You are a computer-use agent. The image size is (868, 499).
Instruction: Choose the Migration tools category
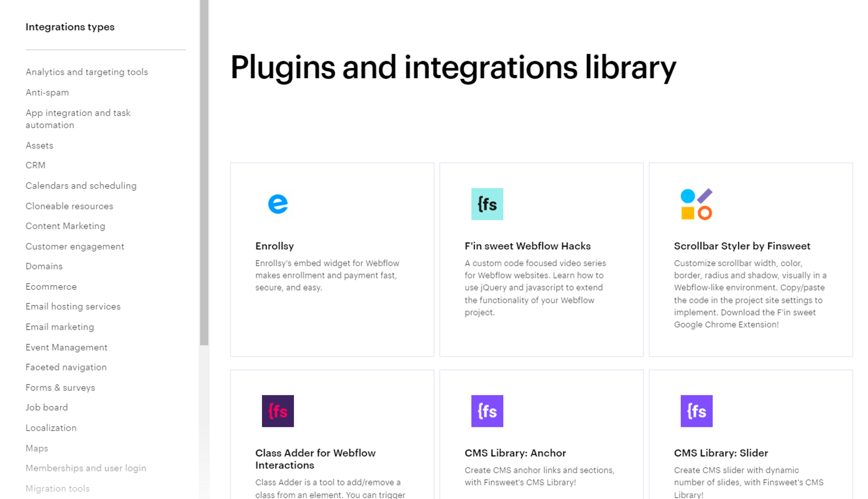(x=58, y=489)
